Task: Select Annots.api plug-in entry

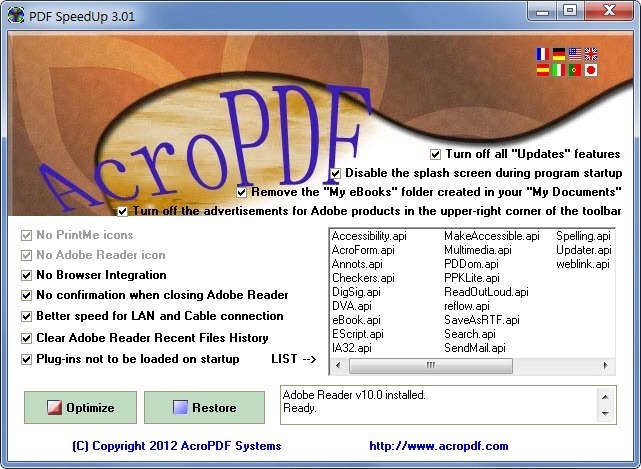Action: tap(357, 264)
